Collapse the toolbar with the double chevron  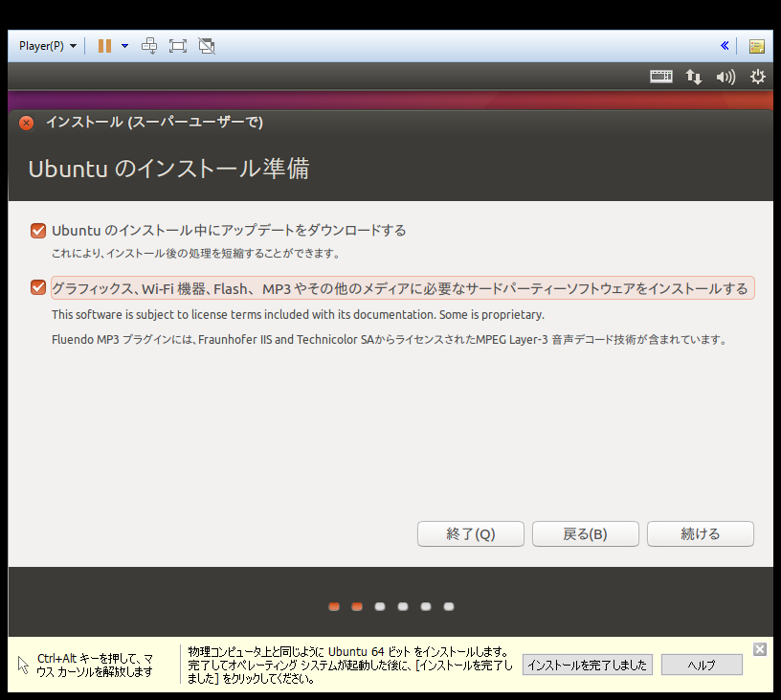(725, 46)
